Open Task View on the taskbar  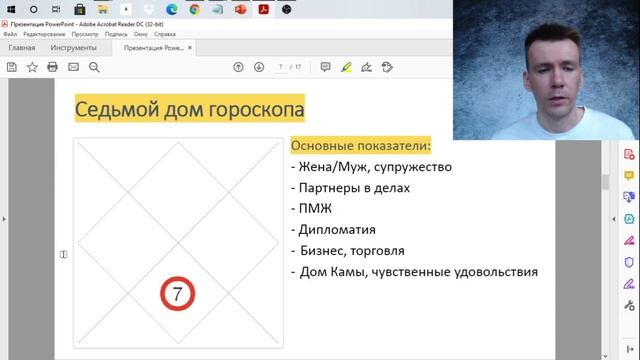pos(56,9)
